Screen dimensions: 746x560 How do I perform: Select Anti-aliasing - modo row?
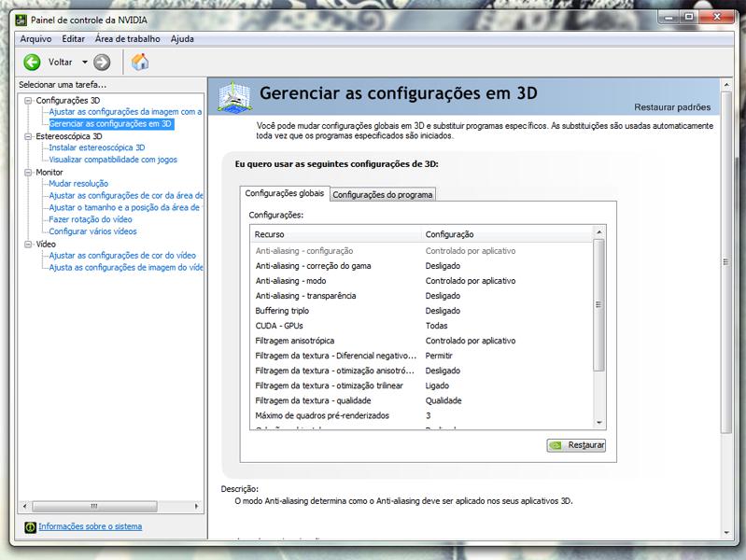[421, 281]
